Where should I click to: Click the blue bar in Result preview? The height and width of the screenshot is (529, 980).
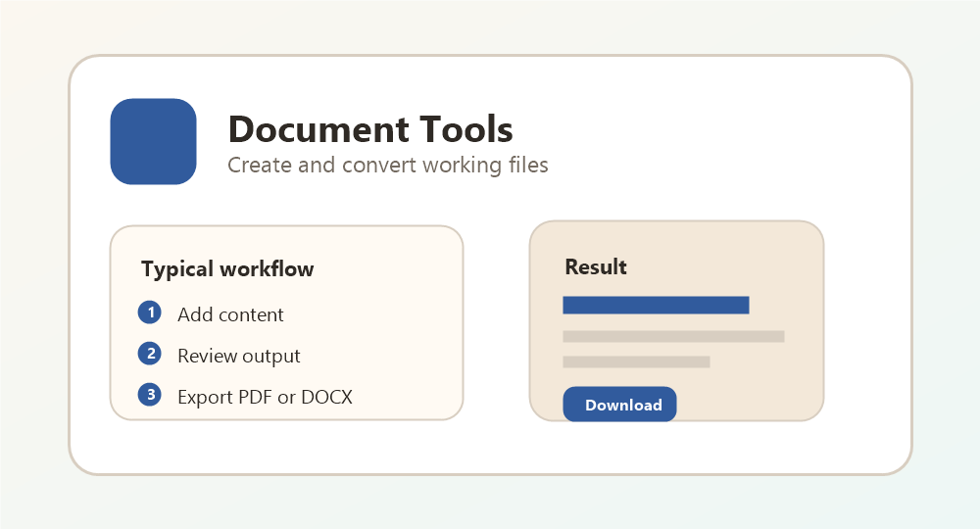click(656, 305)
